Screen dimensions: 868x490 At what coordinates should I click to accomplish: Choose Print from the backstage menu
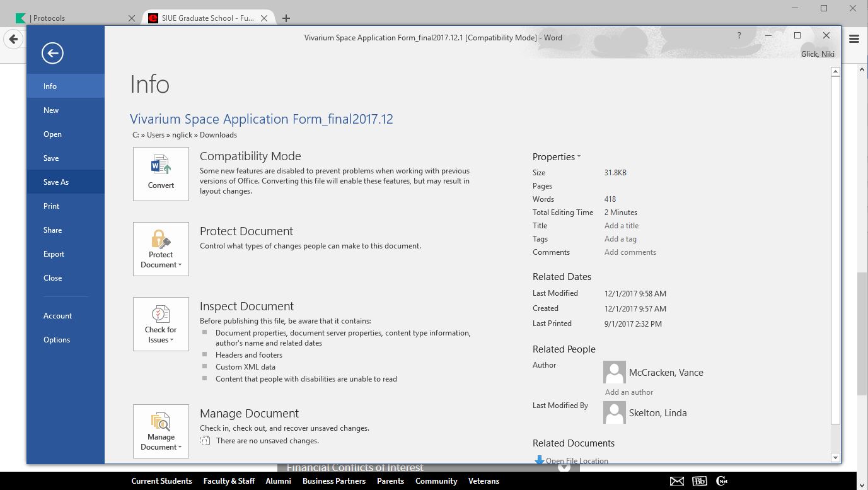52,206
